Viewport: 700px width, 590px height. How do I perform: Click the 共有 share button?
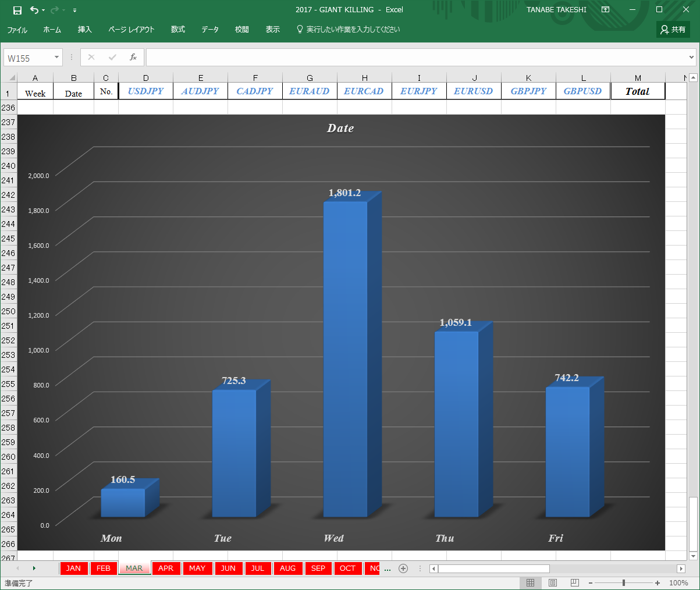click(673, 29)
